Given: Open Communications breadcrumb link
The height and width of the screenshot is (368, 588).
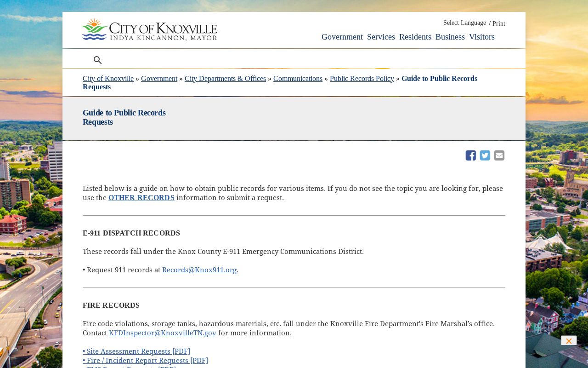Looking at the screenshot, I should (298, 79).
